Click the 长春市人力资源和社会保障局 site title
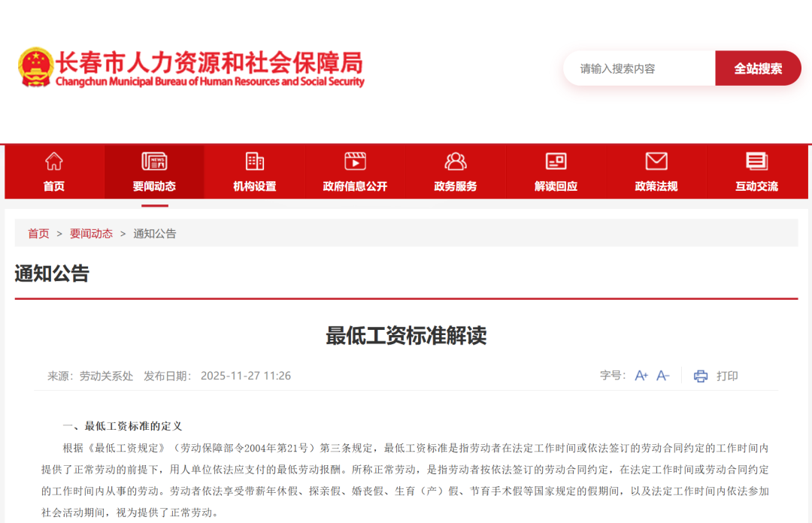Image resolution: width=812 pixels, height=523 pixels. [210, 62]
